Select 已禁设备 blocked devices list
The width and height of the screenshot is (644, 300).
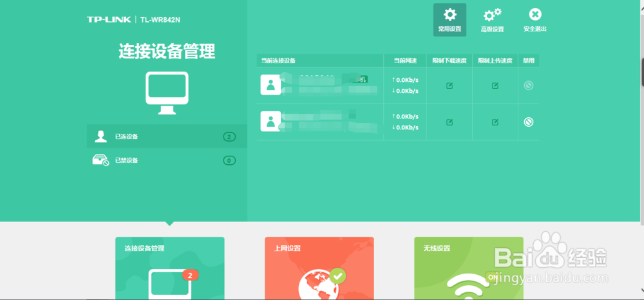coord(167,160)
